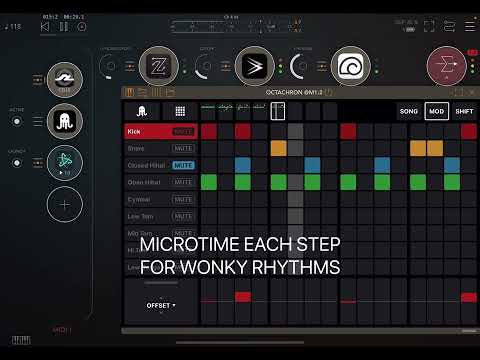The width and height of the screenshot is (480, 360).
Task: Tap the fullscreen brackets icon in top bar
Action: 429,26
